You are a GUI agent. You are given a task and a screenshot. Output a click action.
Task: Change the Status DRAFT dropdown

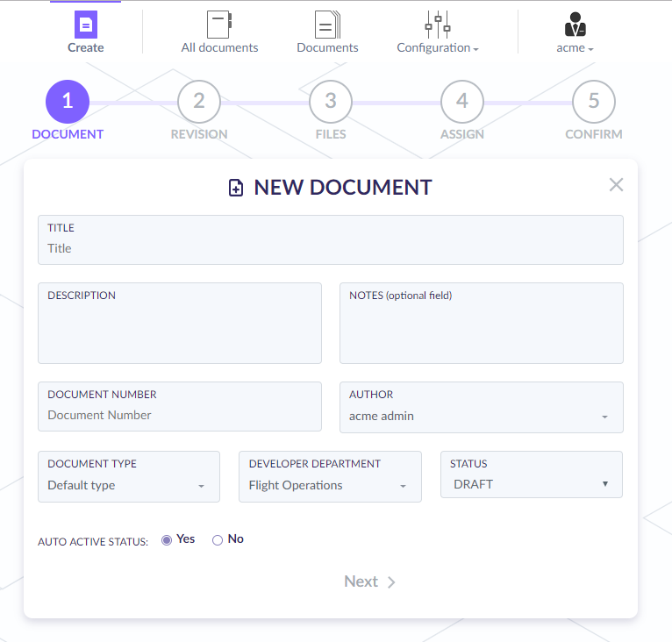[531, 484]
